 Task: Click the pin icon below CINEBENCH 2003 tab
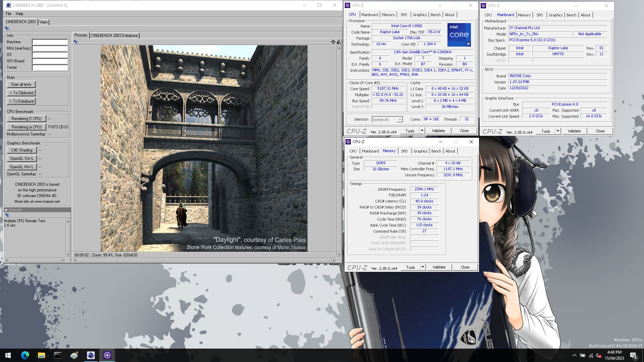(7, 28)
